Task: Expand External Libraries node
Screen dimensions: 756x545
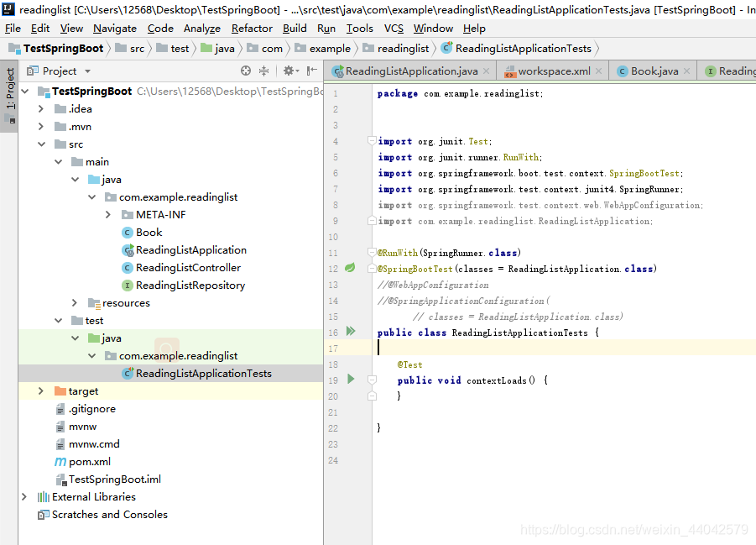Action: (x=24, y=497)
